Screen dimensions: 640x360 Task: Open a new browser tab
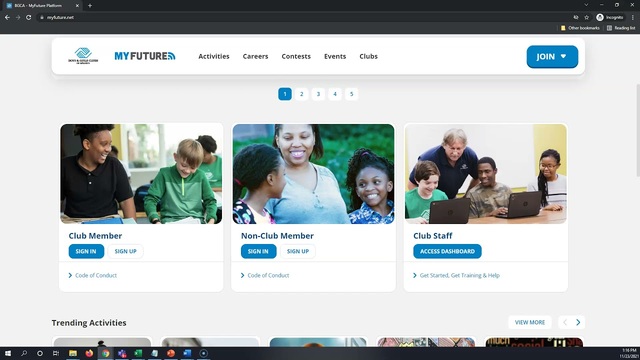[x=90, y=6]
